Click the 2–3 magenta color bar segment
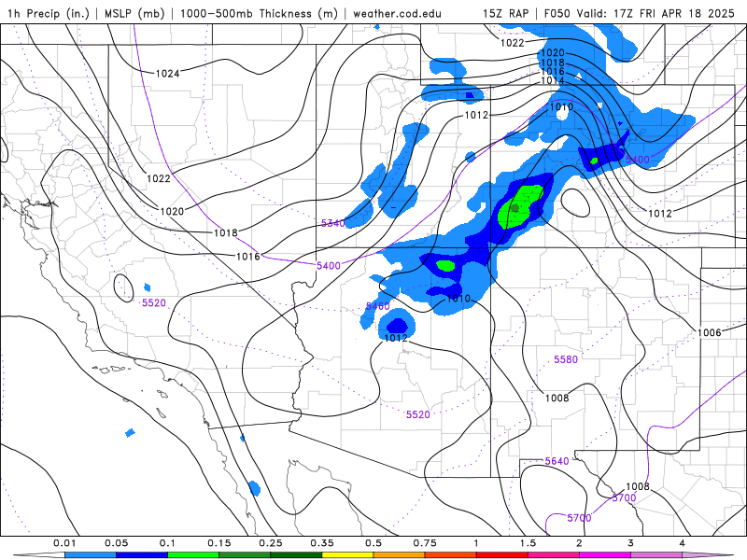This screenshot has height=560, width=747. (x=605, y=555)
